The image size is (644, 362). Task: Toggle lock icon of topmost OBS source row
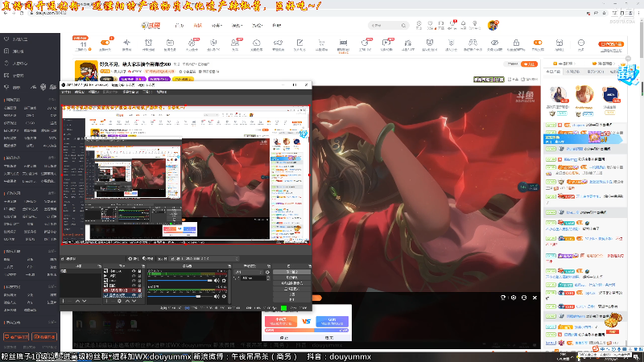(139, 271)
